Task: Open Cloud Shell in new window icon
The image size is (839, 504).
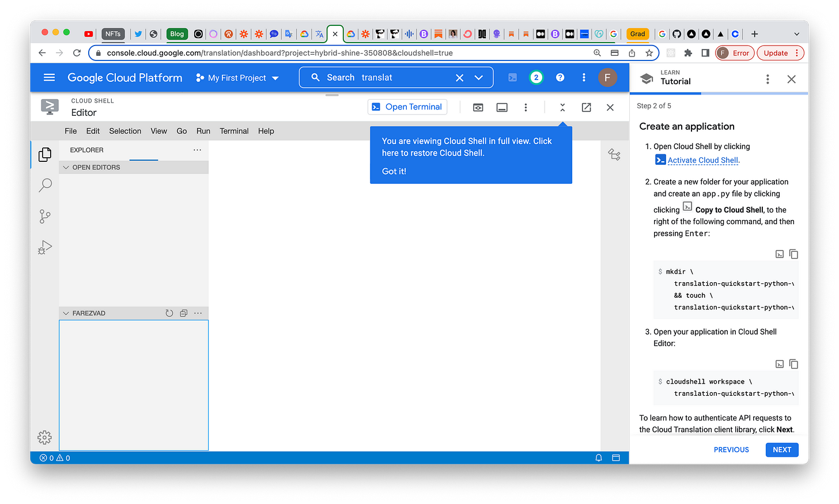Action: tap(586, 108)
